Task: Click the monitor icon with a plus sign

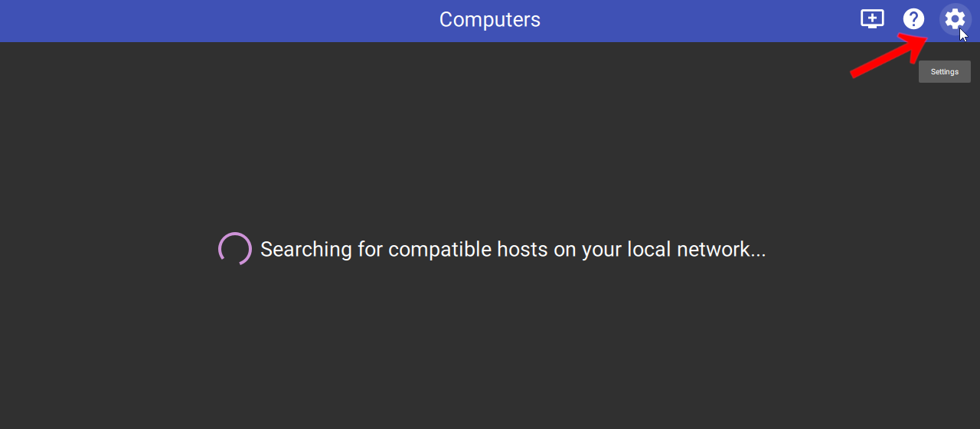Action: (x=872, y=19)
